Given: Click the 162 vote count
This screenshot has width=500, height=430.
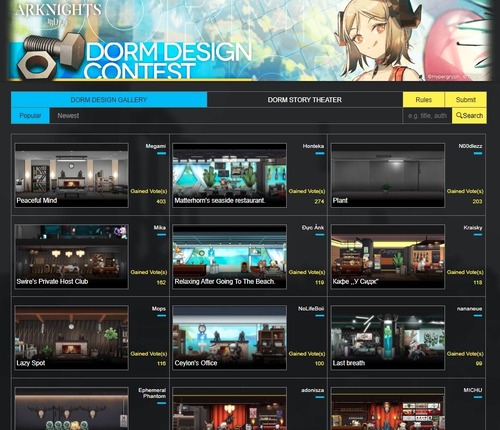Looking at the screenshot, I should click(161, 282).
